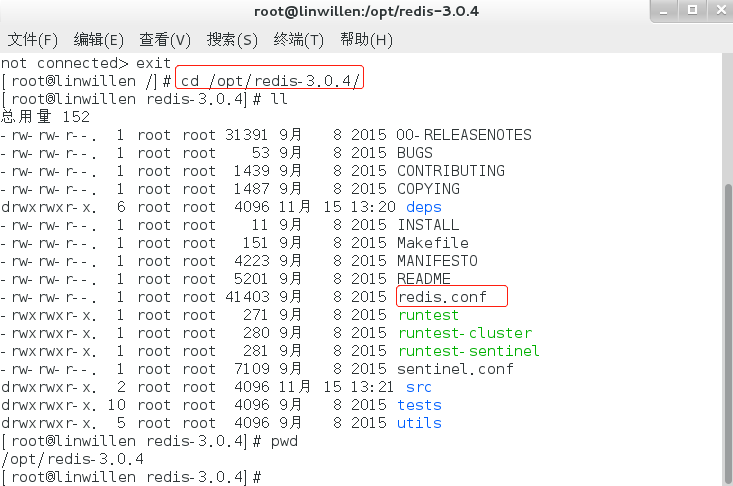
Task: Click the cd /opt/redis-3.0.4/ command
Action: 270,81
